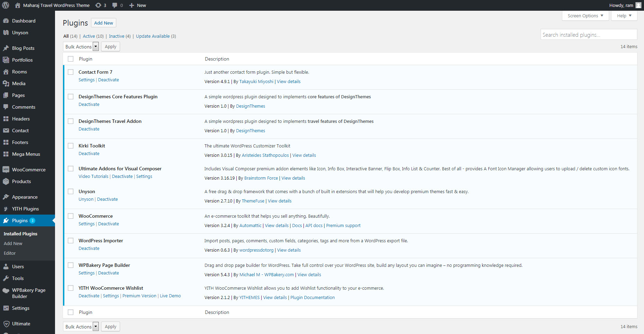Screen dimensions: 644x334
Task: Click the Dashboard icon in sidebar
Action: (x=6, y=21)
